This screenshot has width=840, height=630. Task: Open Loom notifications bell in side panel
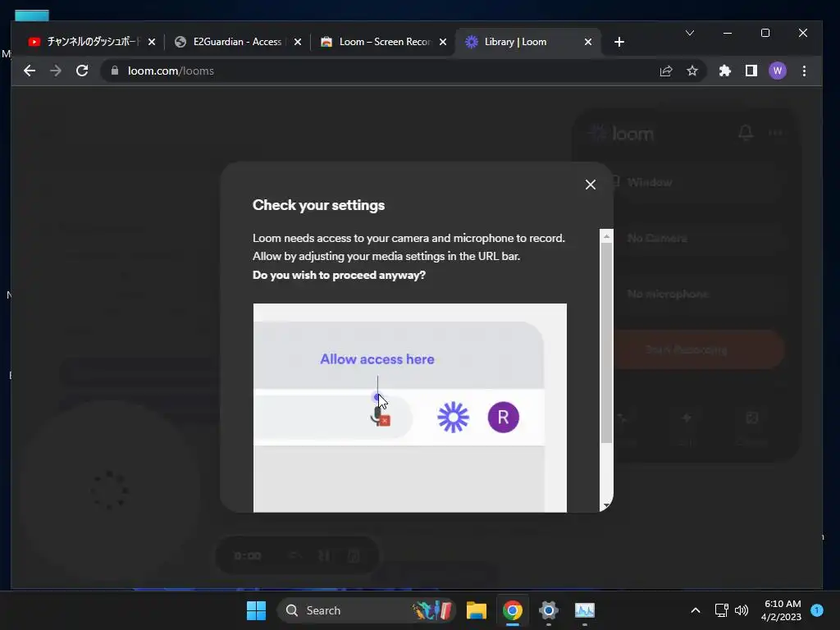click(x=746, y=133)
